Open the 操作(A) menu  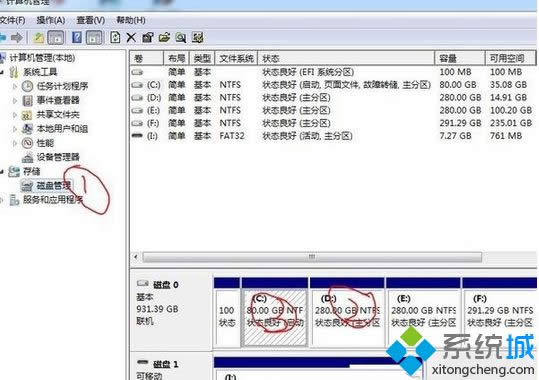pos(51,20)
